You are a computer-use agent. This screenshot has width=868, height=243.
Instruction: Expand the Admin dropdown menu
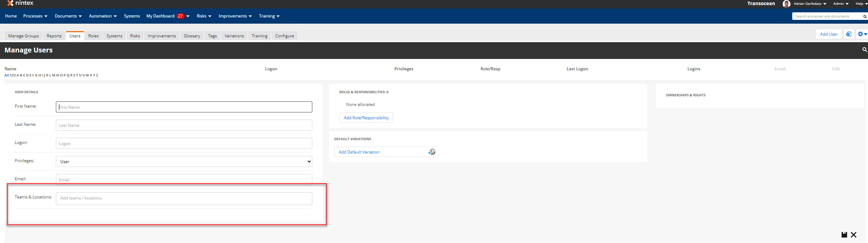point(841,4)
